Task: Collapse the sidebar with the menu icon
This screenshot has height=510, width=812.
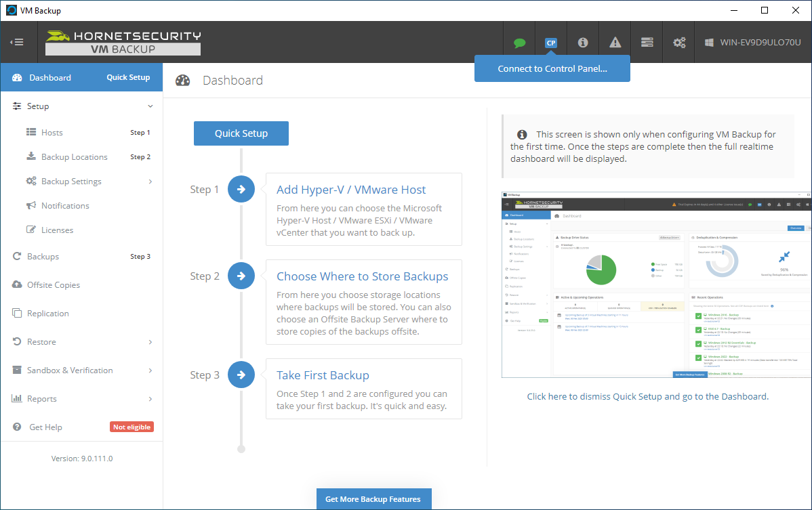Action: coord(17,42)
